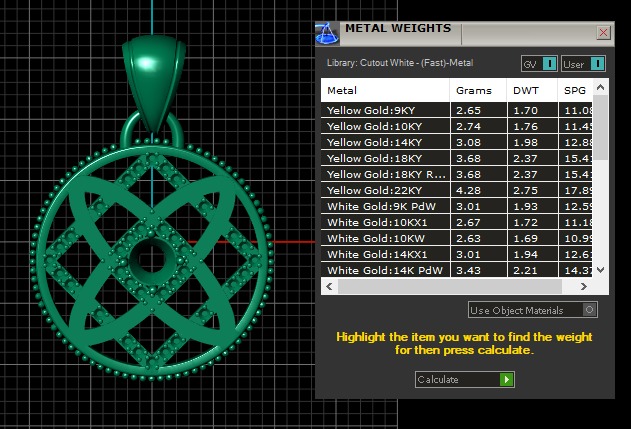Click the 2.65 grams value for 9KY
The width and height of the screenshot is (631, 429).
468,110
